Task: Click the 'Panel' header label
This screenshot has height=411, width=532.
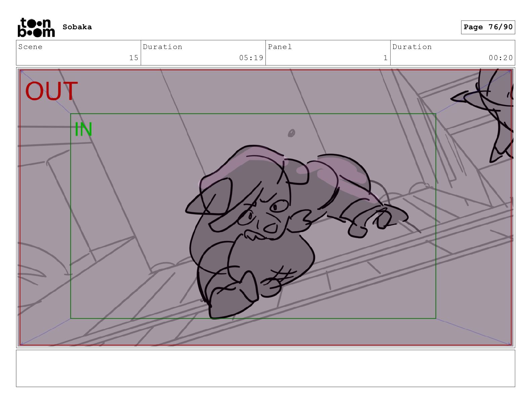Action: pyautogui.click(x=280, y=47)
